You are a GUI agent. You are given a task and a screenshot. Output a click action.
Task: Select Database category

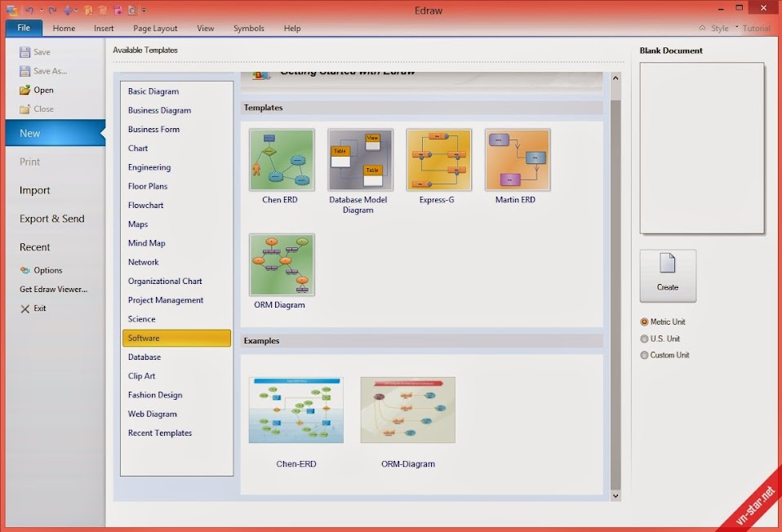[x=144, y=357]
